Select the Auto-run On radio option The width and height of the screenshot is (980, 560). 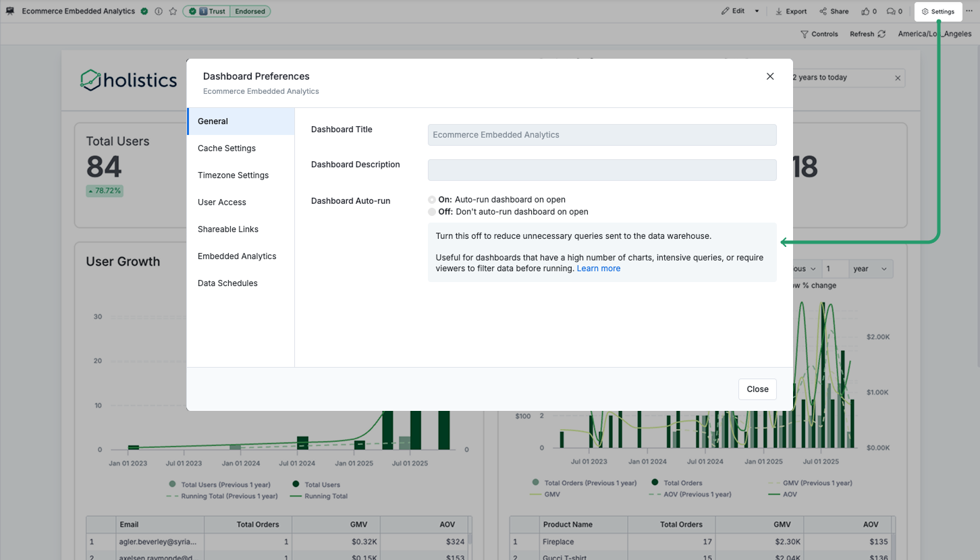(432, 200)
